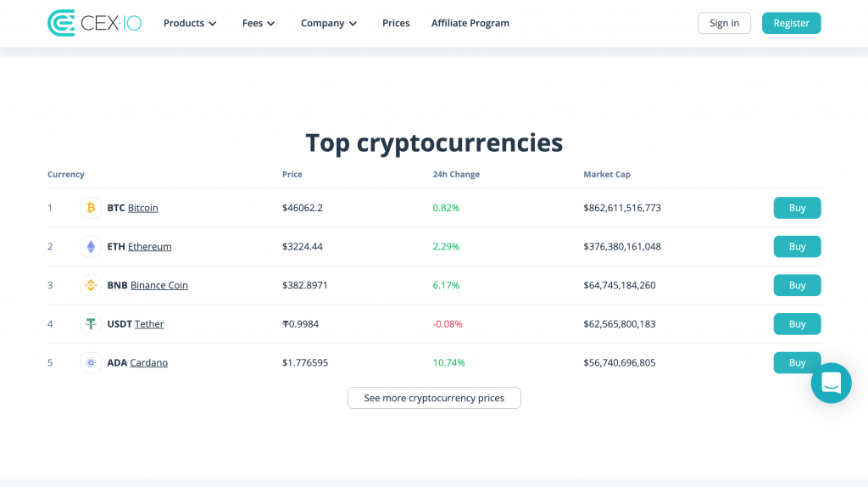Click the Bitcoin coin icon
Screen dimensions: 868x487
(91, 208)
